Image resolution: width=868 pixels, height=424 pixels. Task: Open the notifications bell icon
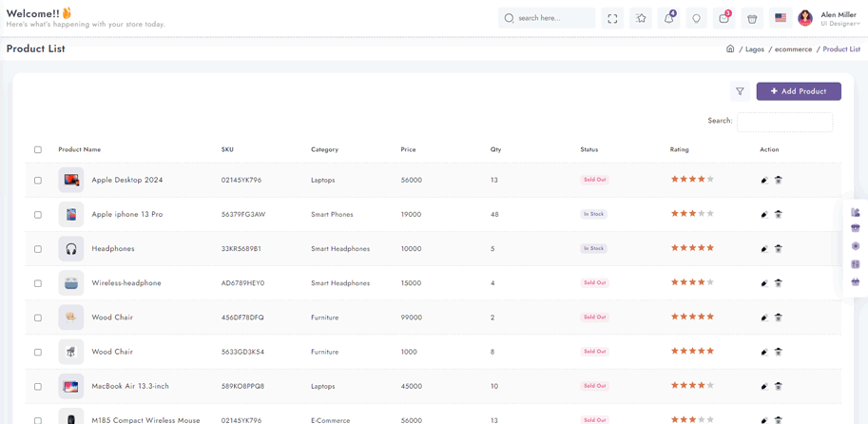coord(668,18)
